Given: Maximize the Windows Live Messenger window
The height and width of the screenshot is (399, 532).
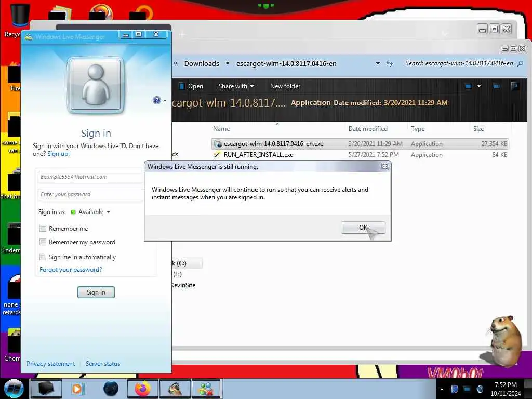Looking at the screenshot, I should pos(138,35).
